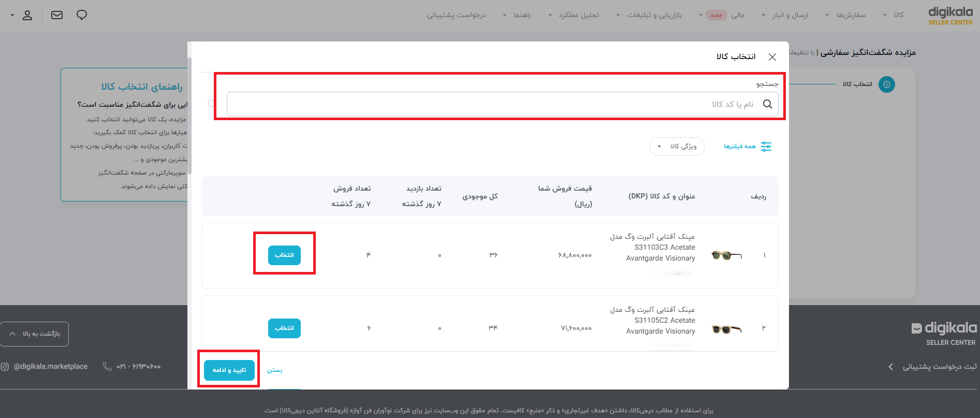Click the search magnifier icon
This screenshot has width=980, height=418.
point(768,104)
